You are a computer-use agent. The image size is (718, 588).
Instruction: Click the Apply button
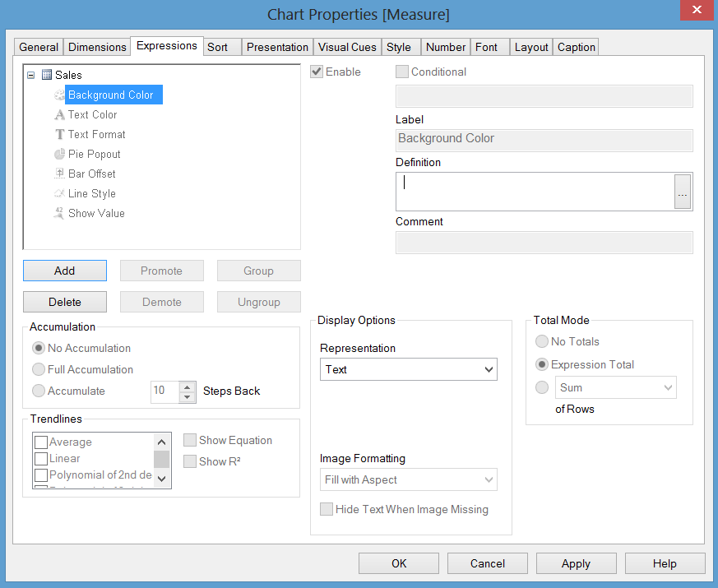tap(576, 563)
